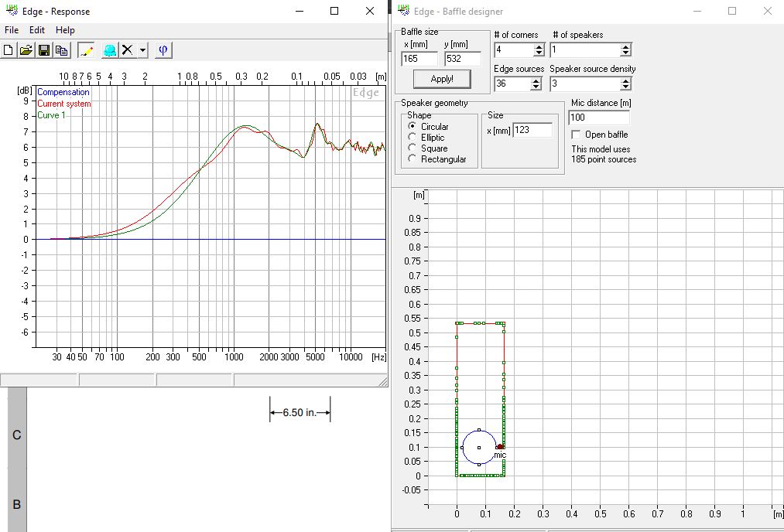Screen dimensions: 784x532
Task: Click Response window resize grip
Action: click(383, 382)
